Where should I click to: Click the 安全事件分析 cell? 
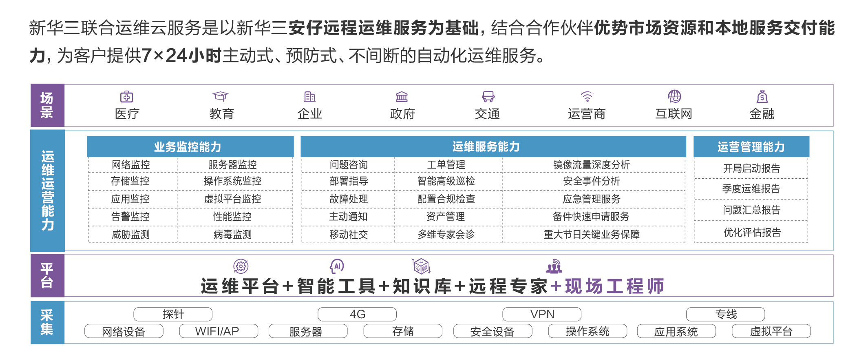point(594,181)
